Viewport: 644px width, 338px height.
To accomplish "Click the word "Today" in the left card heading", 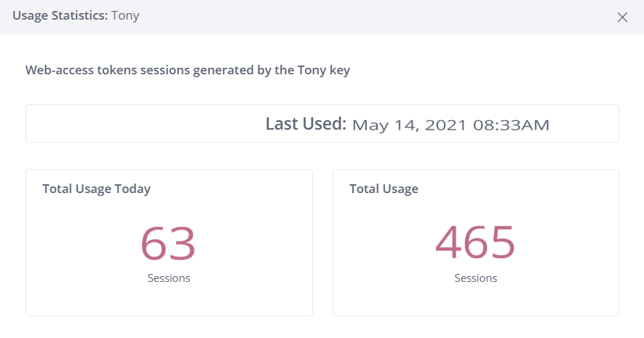I will 132,189.
